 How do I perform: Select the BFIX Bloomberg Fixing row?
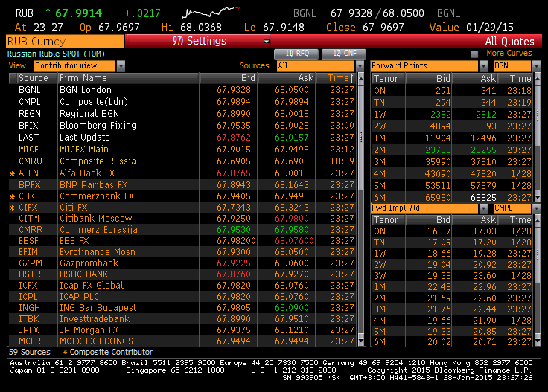tap(182, 126)
